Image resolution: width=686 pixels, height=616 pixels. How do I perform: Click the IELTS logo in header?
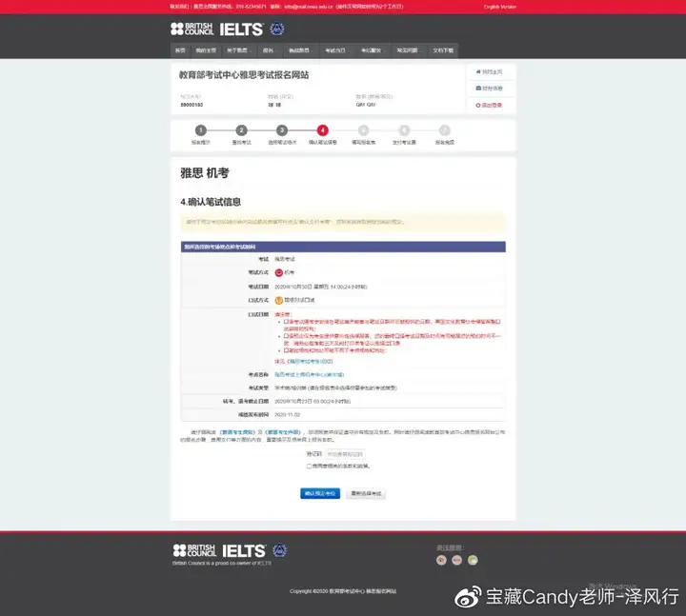click(241, 30)
